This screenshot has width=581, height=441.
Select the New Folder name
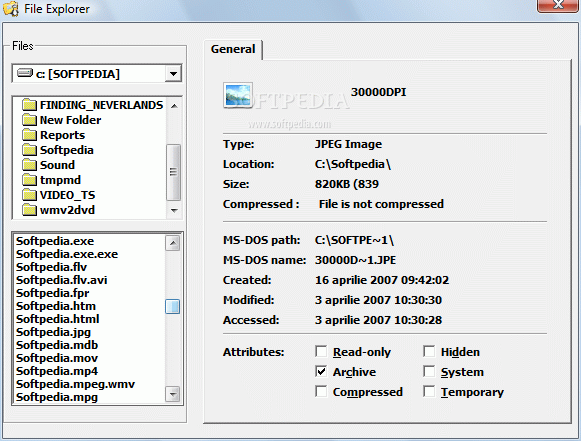point(70,120)
